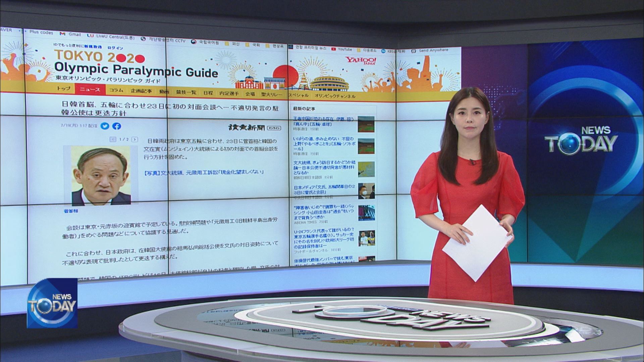The image size is (644, 362).
Task: Click the table tennis article thumbnail
Action: [x=366, y=125]
